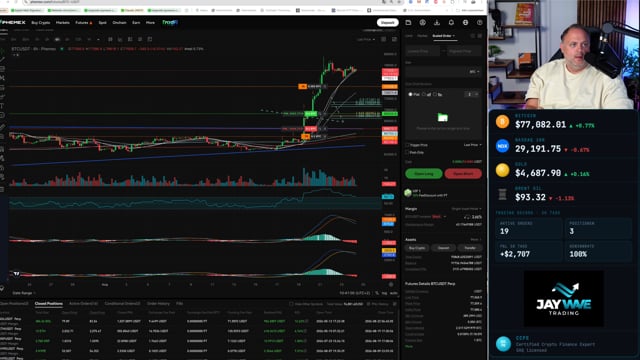Open the Order History tab
The height and width of the screenshot is (360, 640).
(158, 304)
